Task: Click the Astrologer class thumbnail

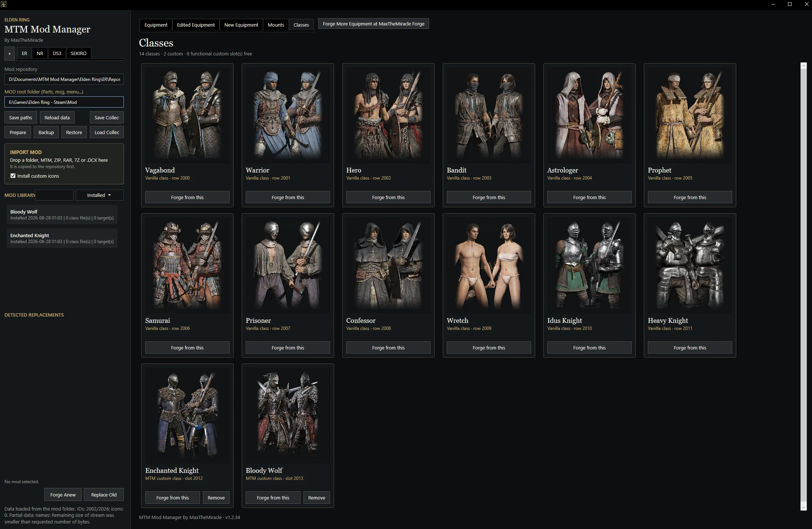Action: coord(590,115)
